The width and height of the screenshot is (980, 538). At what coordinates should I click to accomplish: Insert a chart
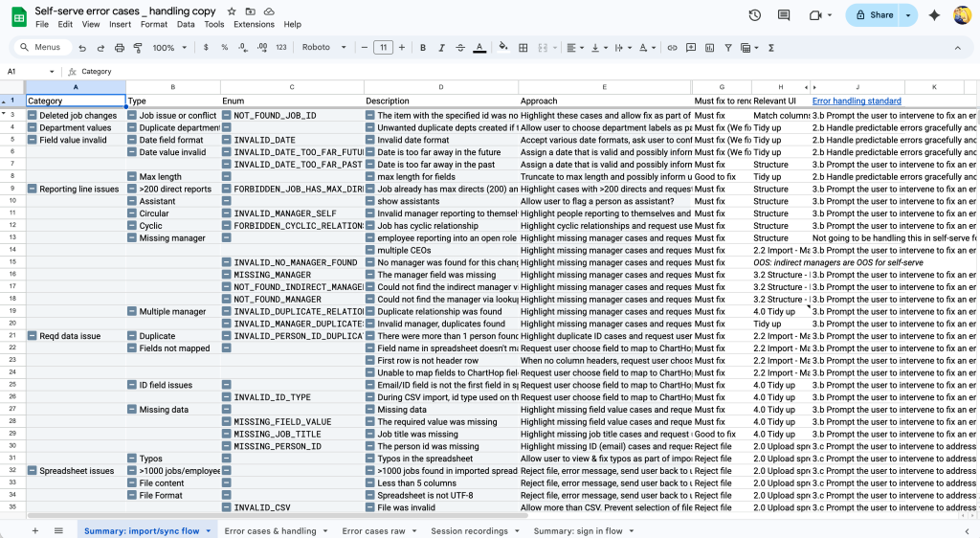pyautogui.click(x=709, y=48)
